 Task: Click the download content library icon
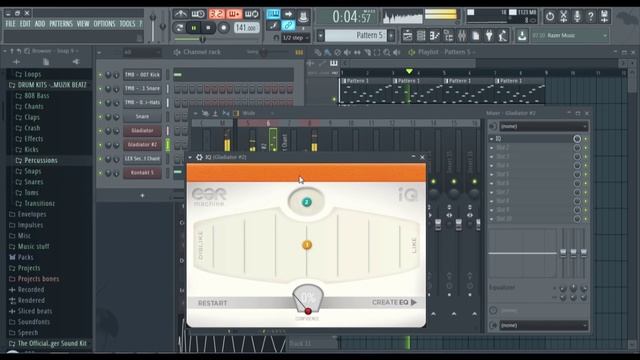pyautogui.click(x=522, y=36)
